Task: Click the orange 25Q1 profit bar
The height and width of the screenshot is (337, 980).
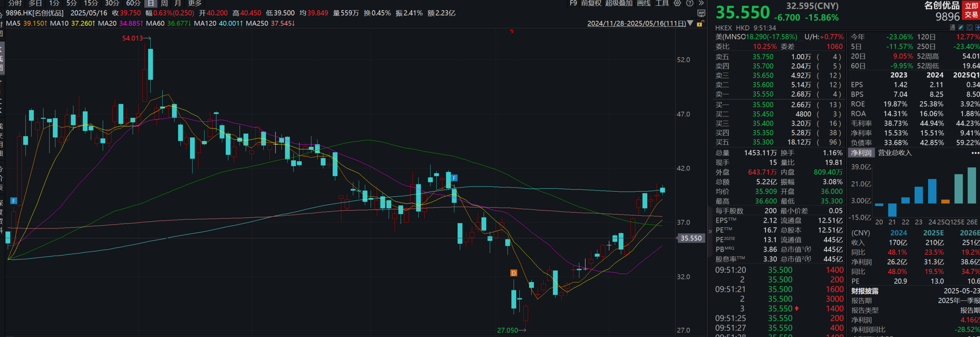Action: click(945, 201)
